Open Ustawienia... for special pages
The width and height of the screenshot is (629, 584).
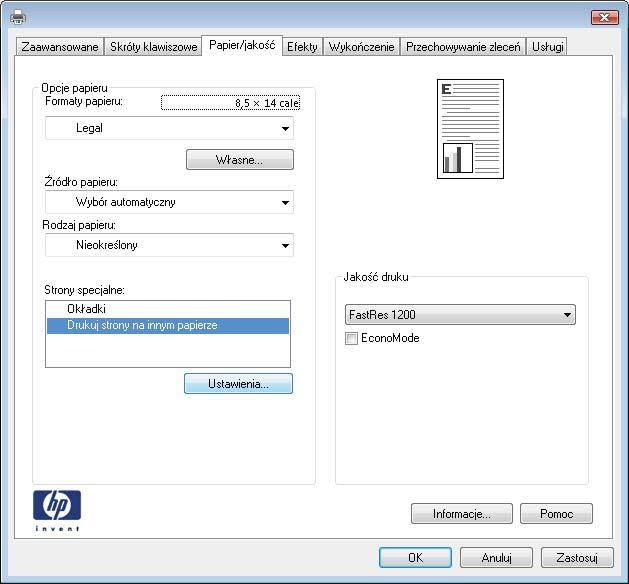[238, 383]
